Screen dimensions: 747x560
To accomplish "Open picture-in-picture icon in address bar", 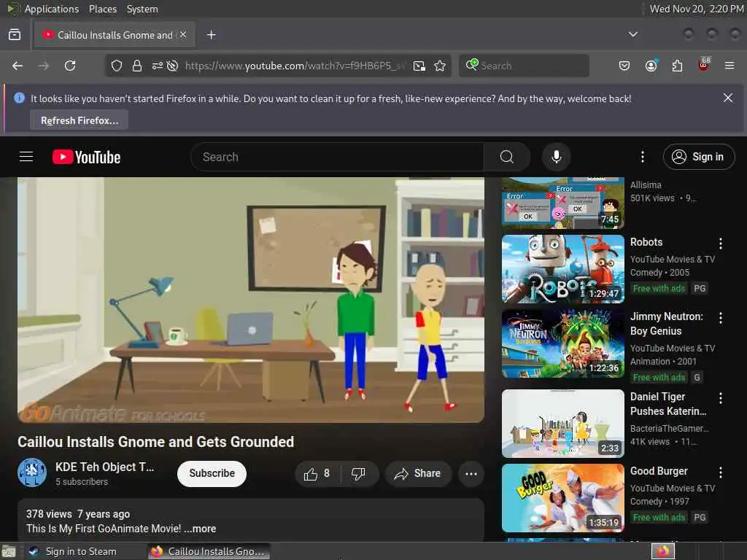I will coord(419,66).
